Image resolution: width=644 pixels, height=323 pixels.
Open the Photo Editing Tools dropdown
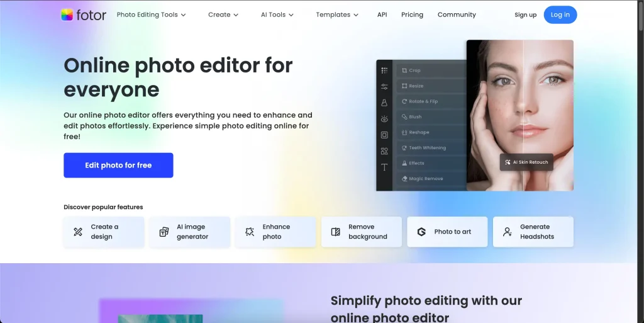coord(151,14)
